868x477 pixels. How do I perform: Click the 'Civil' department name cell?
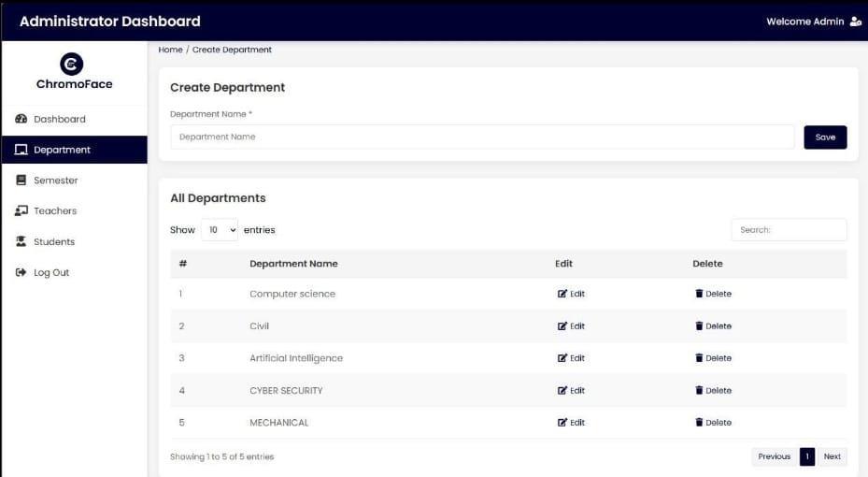point(259,325)
